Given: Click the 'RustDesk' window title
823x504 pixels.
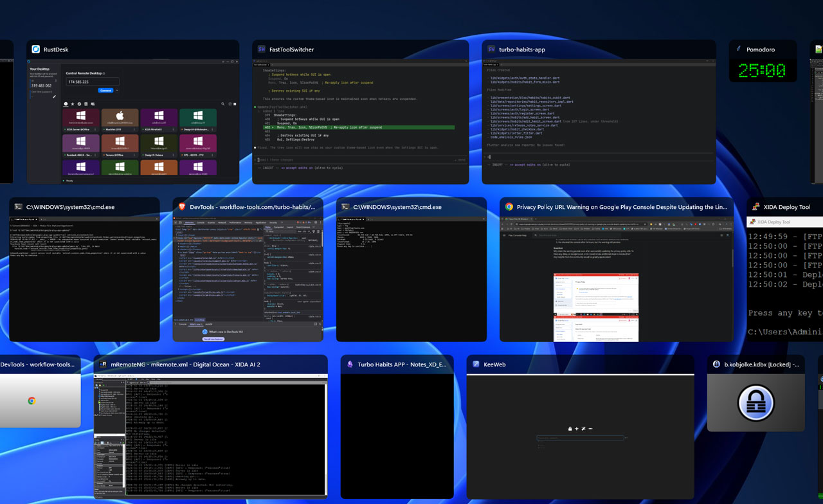Looking at the screenshot, I should 57,50.
